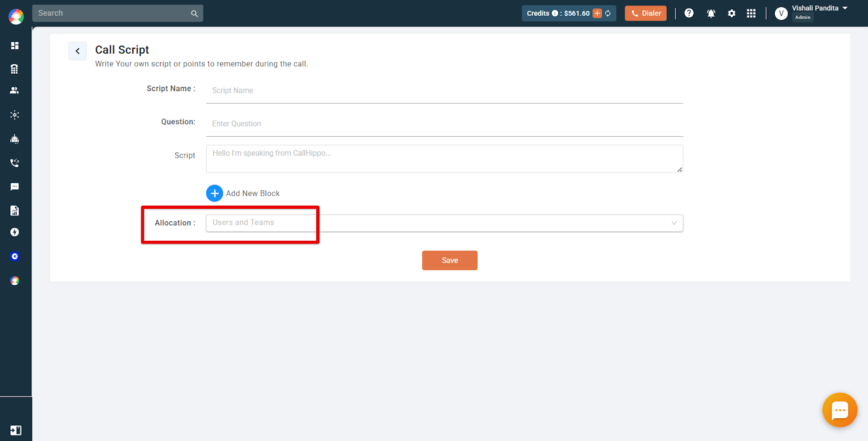The height and width of the screenshot is (441, 868).
Task: Click into the Enter Question field
Action: 444,124
